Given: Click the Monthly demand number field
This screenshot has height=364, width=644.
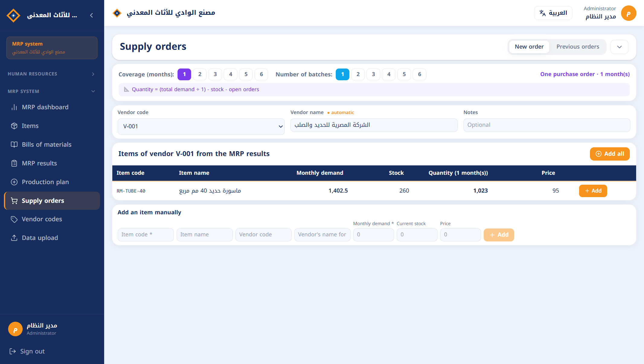Looking at the screenshot, I should (373, 235).
